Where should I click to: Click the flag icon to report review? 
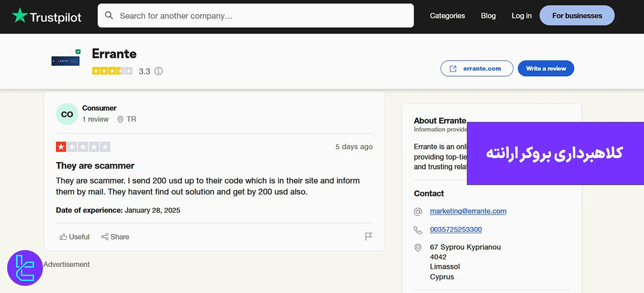[x=369, y=236]
